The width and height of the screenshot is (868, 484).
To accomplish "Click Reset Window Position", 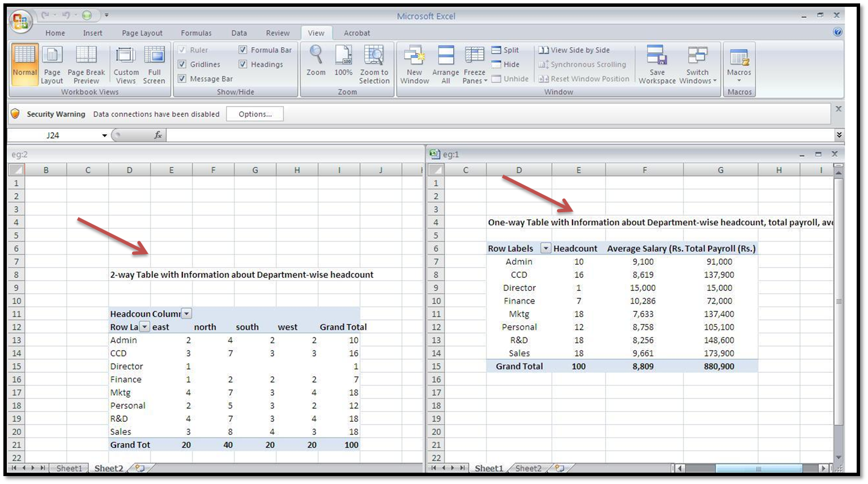I will (x=584, y=79).
